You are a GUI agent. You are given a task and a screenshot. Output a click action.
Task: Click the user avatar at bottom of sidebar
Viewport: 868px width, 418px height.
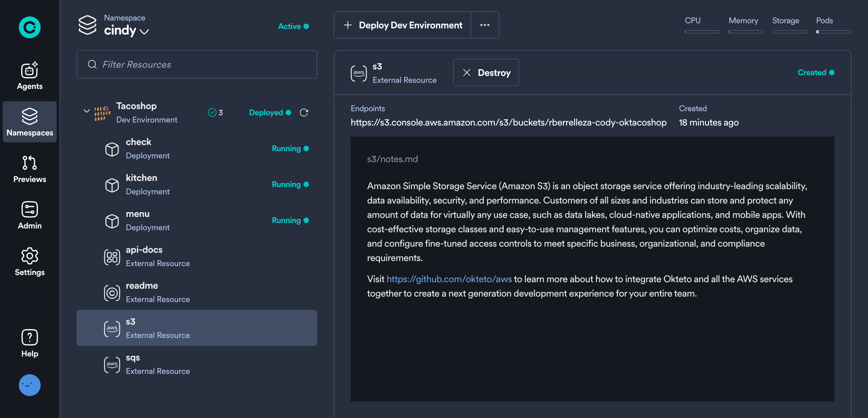29,385
